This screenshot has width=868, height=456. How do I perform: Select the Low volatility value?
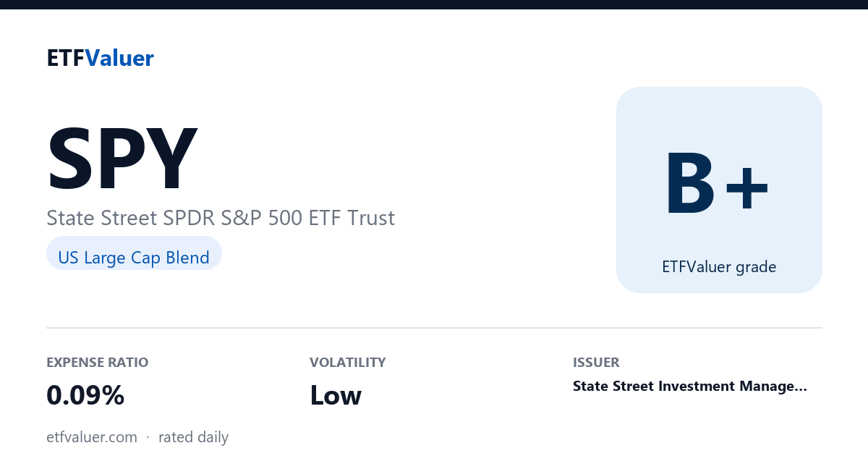tap(336, 396)
